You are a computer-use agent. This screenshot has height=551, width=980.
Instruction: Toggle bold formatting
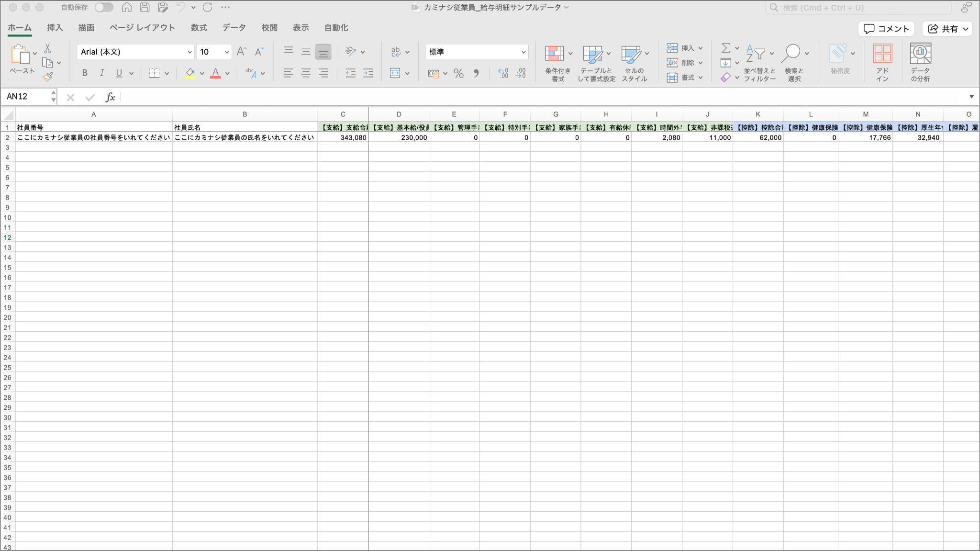(x=85, y=73)
